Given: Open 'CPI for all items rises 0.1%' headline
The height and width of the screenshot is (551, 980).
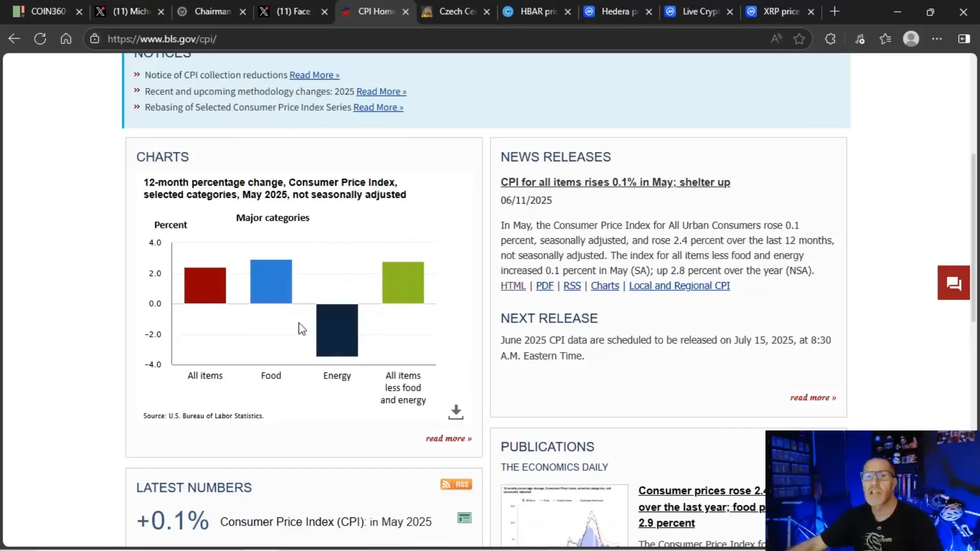Looking at the screenshot, I should pyautogui.click(x=615, y=182).
